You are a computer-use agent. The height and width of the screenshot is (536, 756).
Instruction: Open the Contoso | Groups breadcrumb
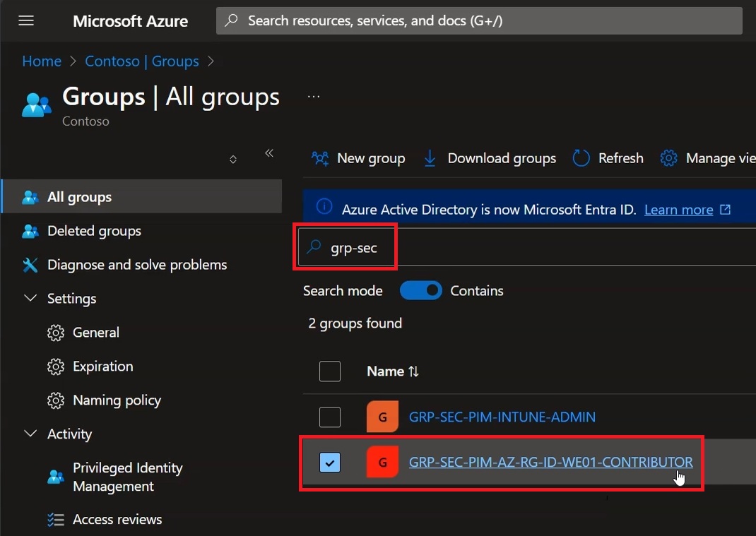(x=142, y=61)
